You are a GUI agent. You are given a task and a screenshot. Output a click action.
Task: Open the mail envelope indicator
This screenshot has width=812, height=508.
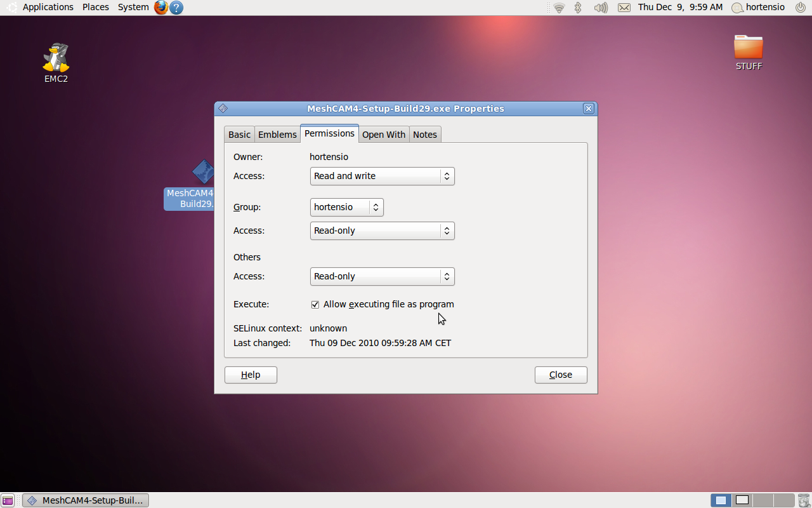click(x=624, y=8)
